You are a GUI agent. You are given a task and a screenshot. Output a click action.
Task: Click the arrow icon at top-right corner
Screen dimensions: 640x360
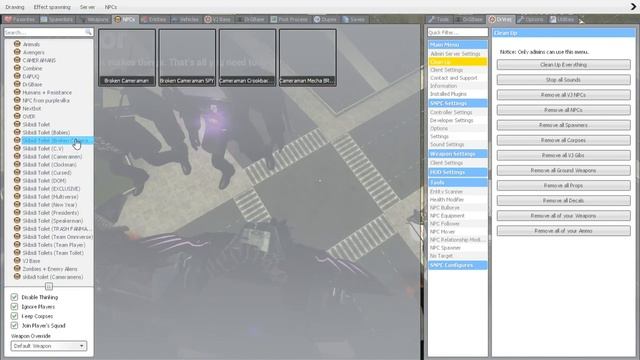click(x=633, y=7)
